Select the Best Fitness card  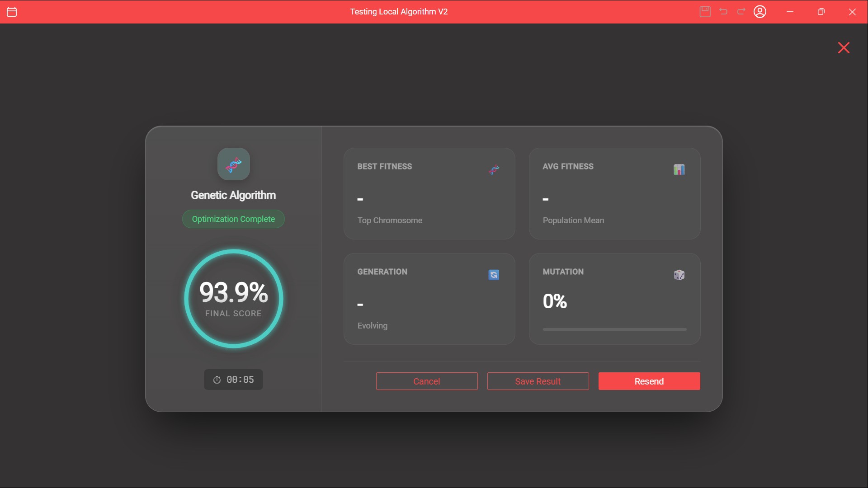(429, 193)
